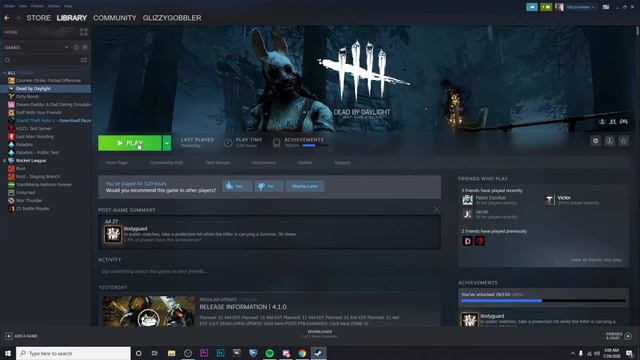
Task: Click View all friends who play link
Action: pyautogui.click(x=596, y=260)
